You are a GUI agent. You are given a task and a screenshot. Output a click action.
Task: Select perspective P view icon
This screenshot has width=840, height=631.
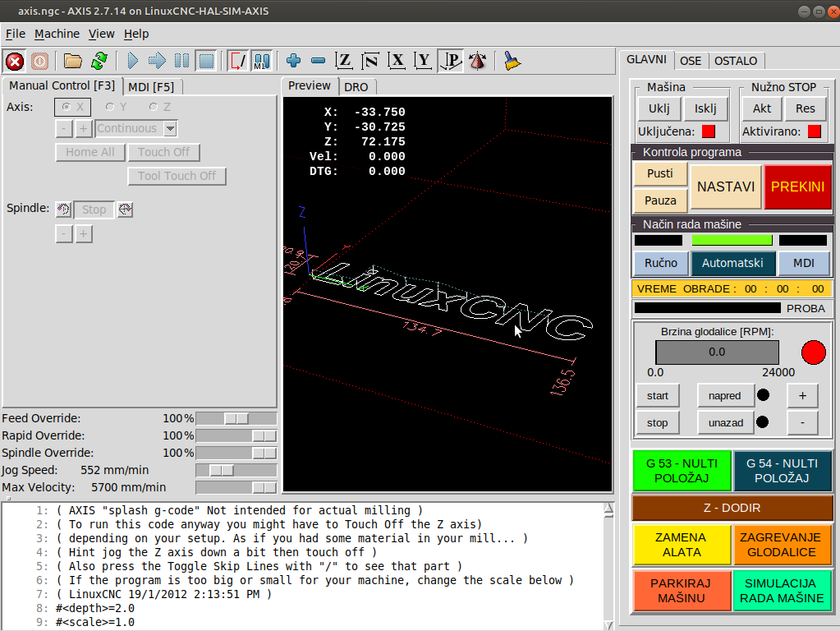(451, 61)
